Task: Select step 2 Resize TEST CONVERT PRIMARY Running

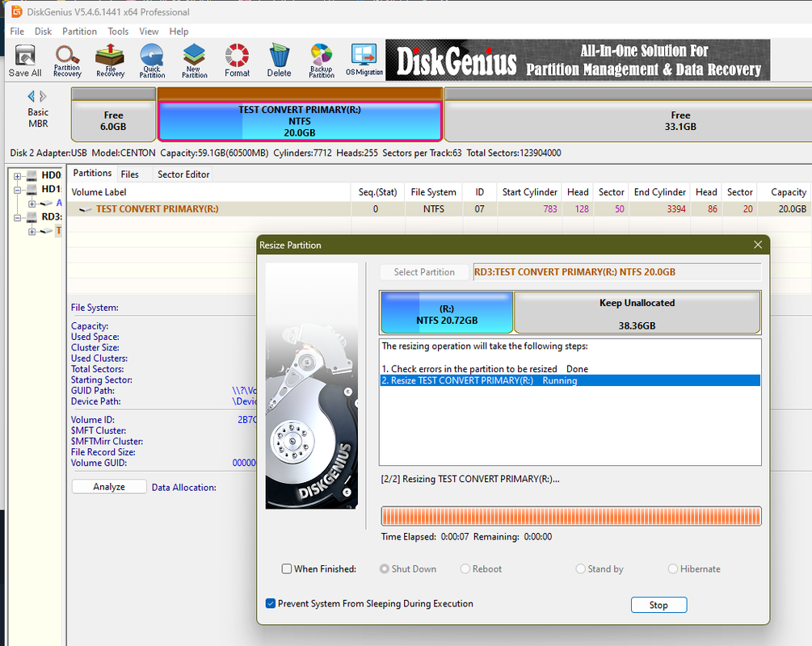Action: click(570, 380)
